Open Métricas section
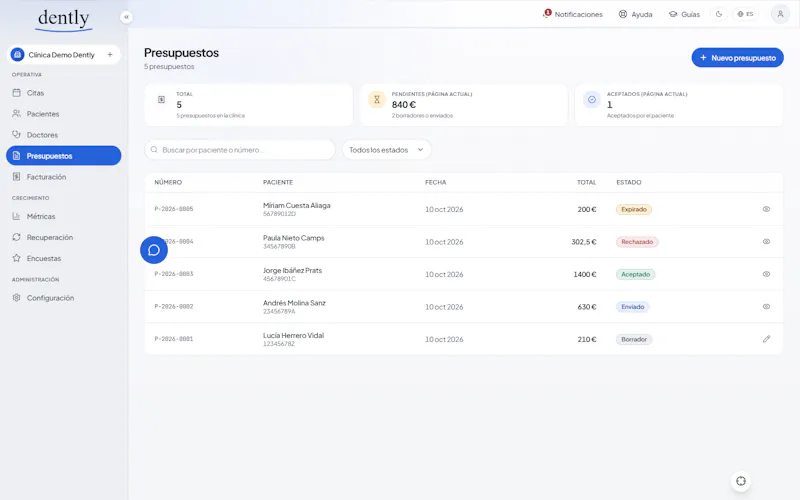 [x=64, y=216]
